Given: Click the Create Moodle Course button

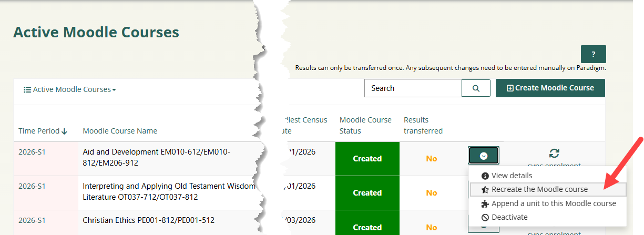Looking at the screenshot, I should [550, 88].
